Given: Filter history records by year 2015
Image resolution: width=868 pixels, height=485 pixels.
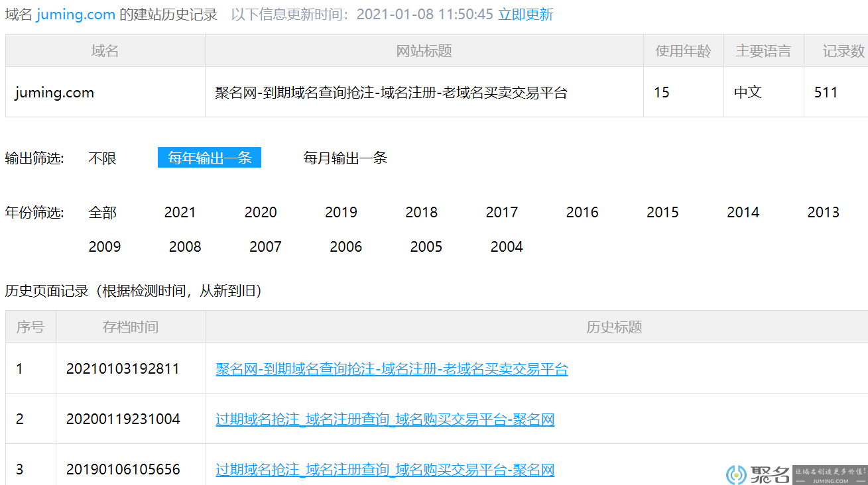Looking at the screenshot, I should pyautogui.click(x=662, y=212).
